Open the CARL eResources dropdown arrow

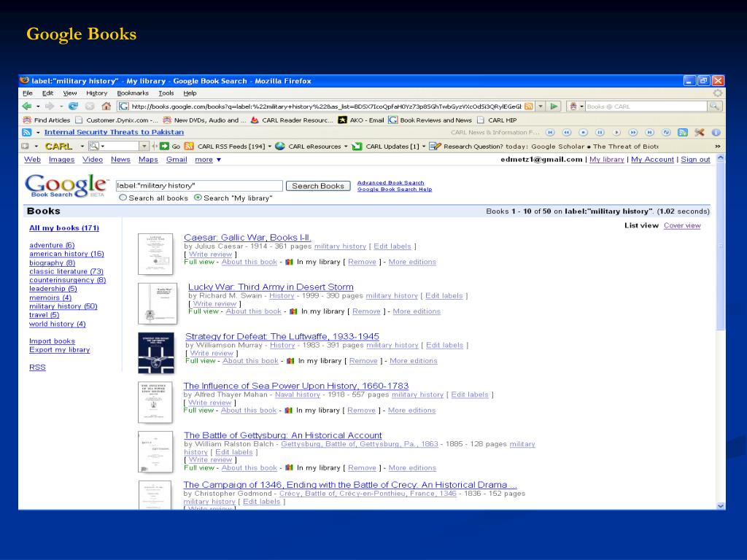pyautogui.click(x=346, y=146)
